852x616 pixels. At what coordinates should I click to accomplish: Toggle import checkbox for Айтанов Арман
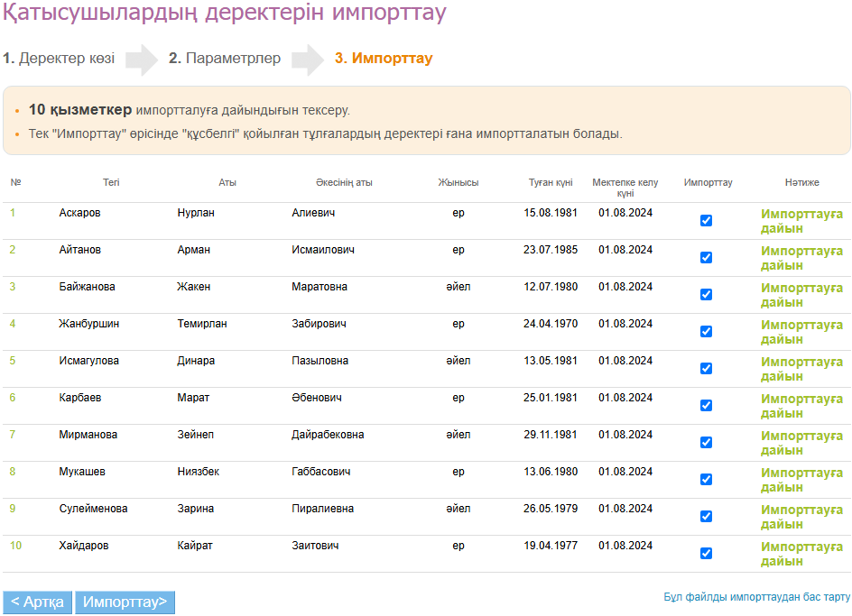click(706, 257)
